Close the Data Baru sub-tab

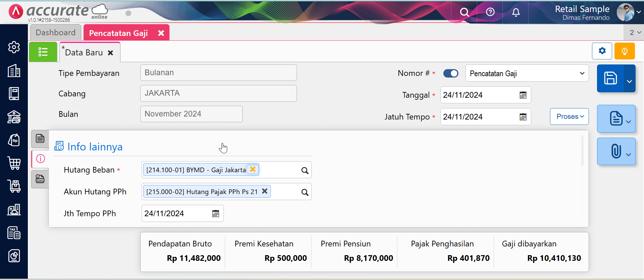tap(110, 53)
